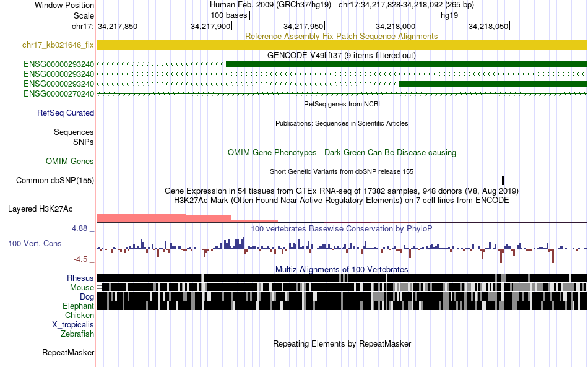The image size is (588, 367).
Task: Select the third ENSG00000293240 transcript's short exon block
Action: [x=493, y=84]
